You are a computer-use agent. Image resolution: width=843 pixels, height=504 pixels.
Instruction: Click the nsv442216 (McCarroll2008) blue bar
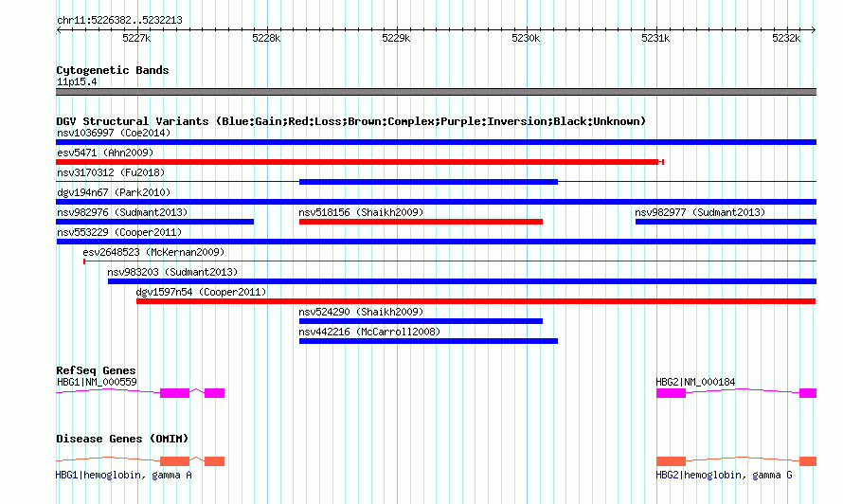[x=428, y=341]
